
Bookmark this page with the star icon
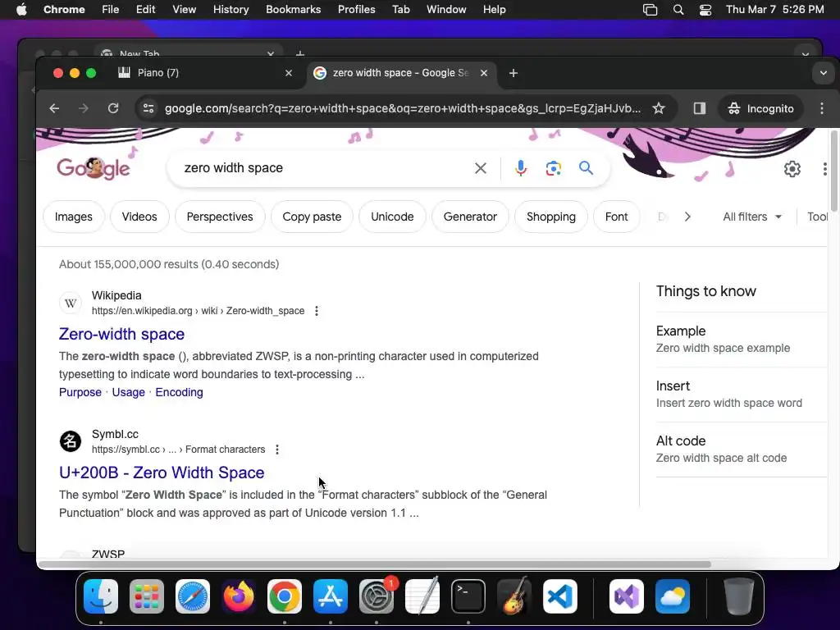[x=659, y=108]
